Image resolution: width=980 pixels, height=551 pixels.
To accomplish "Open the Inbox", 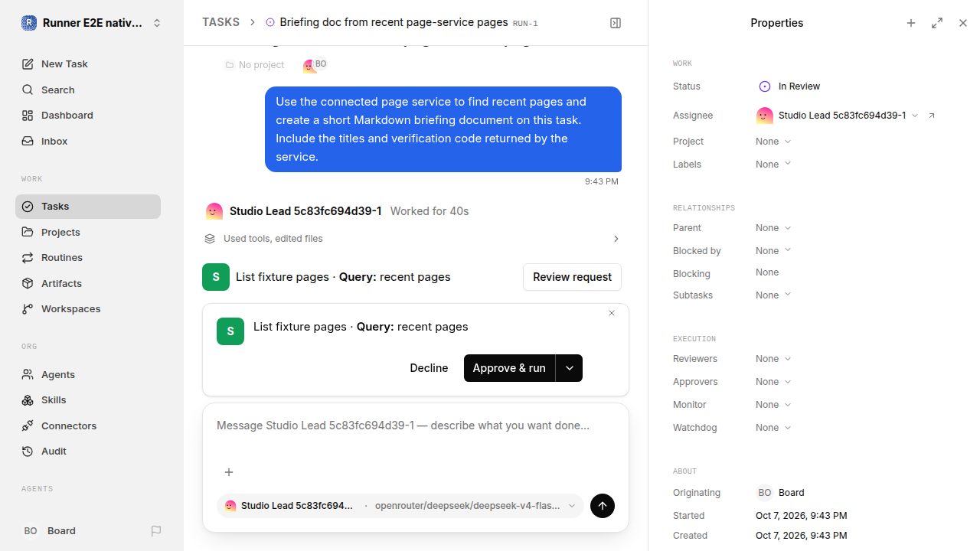I will 88,142.
